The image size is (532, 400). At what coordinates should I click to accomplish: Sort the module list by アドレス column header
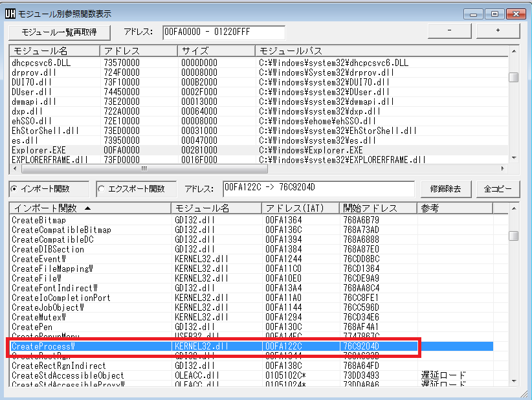pyautogui.click(x=139, y=51)
